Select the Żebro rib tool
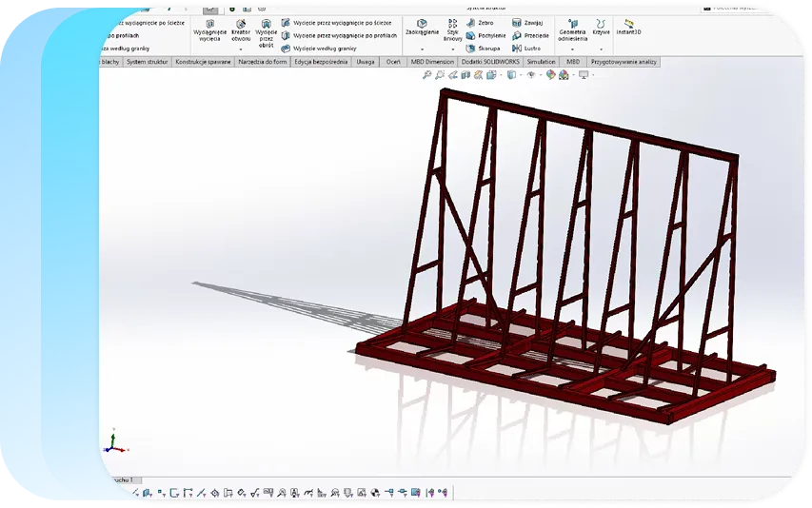Viewport: 812px width, 508px height. [480, 23]
